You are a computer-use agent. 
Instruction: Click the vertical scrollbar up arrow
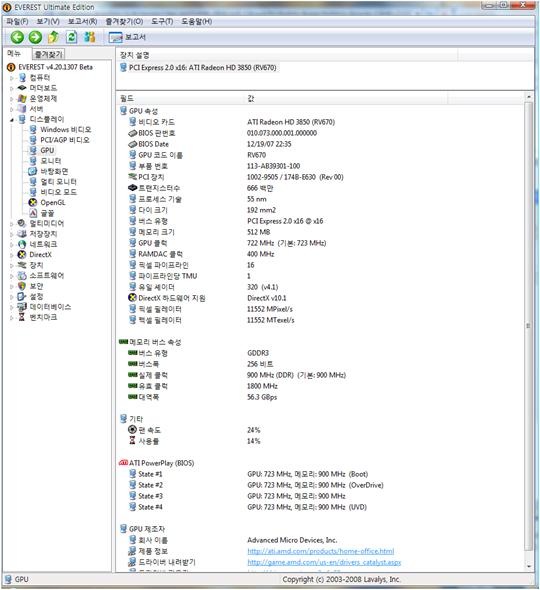(529, 97)
